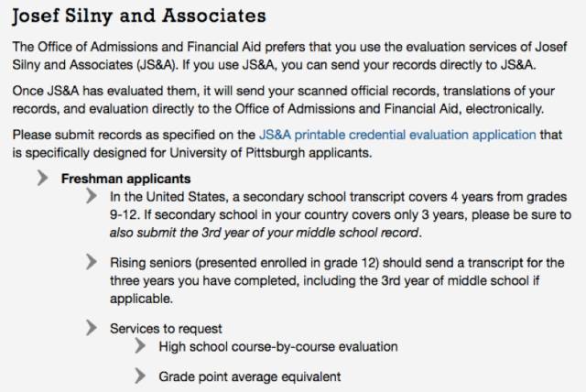Open the JS&A printable credential evaluation application link

(x=397, y=135)
